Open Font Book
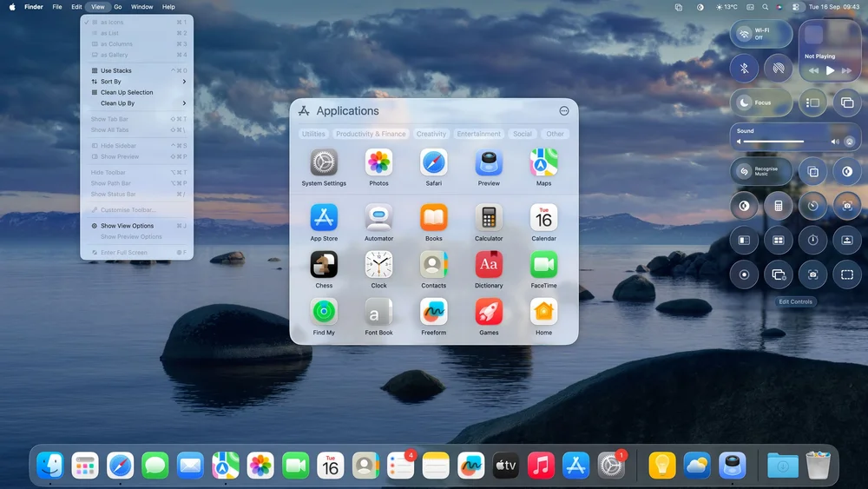This screenshot has height=489, width=868. (378, 312)
